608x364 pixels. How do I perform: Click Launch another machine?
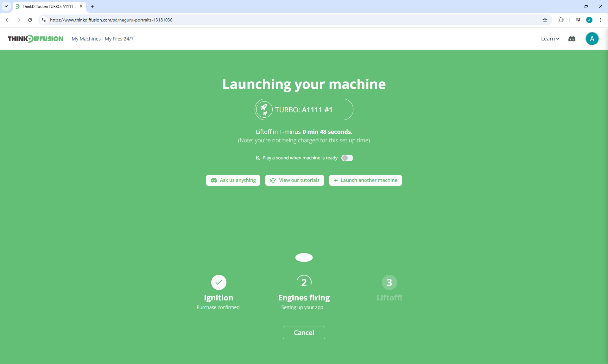[365, 180]
